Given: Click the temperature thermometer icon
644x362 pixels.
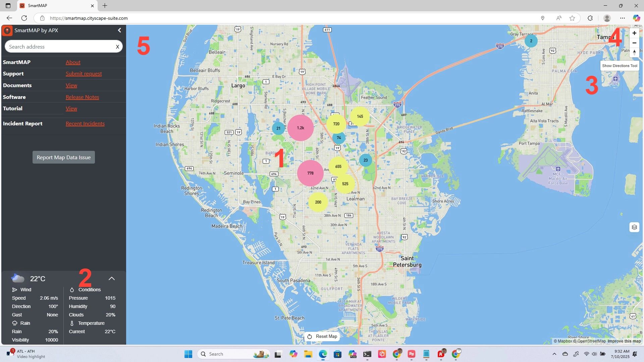Looking at the screenshot, I should click(71, 323).
